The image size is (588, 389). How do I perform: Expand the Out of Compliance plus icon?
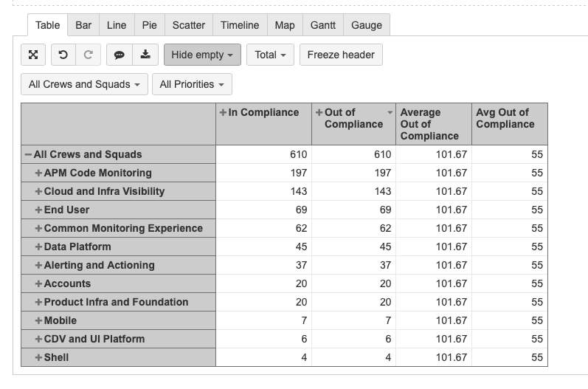click(x=319, y=112)
